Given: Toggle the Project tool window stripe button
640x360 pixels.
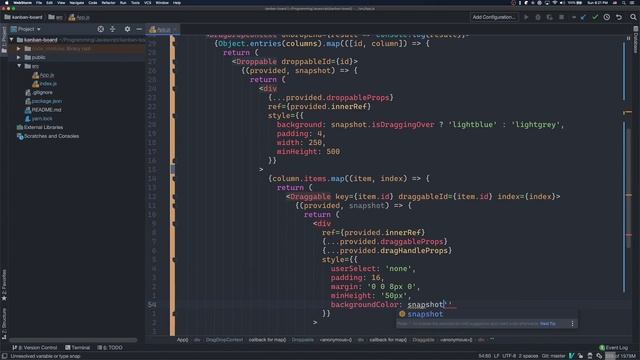Looking at the screenshot, I should tap(4, 40).
